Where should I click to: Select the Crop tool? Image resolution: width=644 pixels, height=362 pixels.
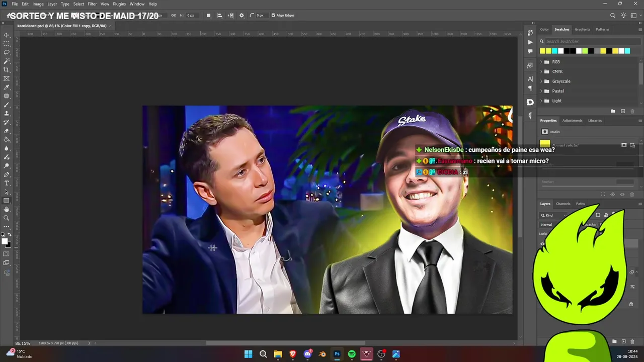pyautogui.click(x=7, y=70)
